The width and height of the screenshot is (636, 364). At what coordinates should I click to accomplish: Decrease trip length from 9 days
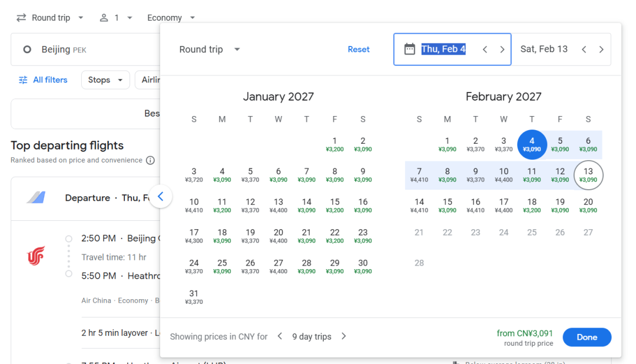click(280, 336)
